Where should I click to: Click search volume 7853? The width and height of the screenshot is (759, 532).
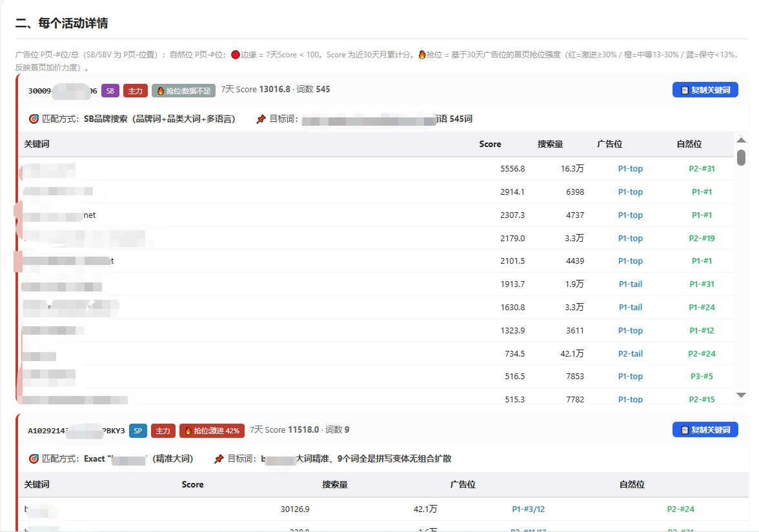(x=575, y=377)
